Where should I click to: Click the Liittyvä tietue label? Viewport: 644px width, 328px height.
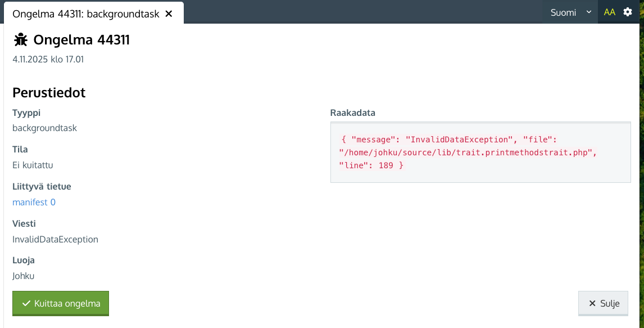42,187
